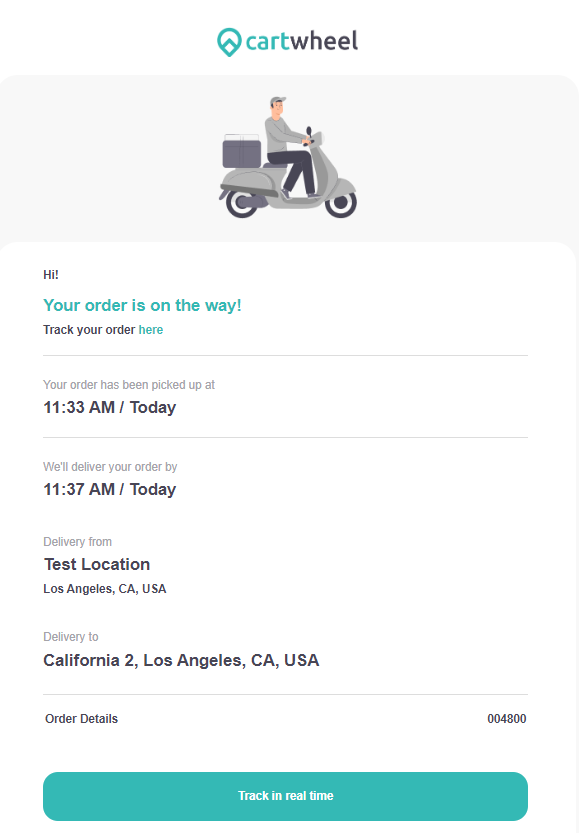Click the Track your order label

click(88, 329)
